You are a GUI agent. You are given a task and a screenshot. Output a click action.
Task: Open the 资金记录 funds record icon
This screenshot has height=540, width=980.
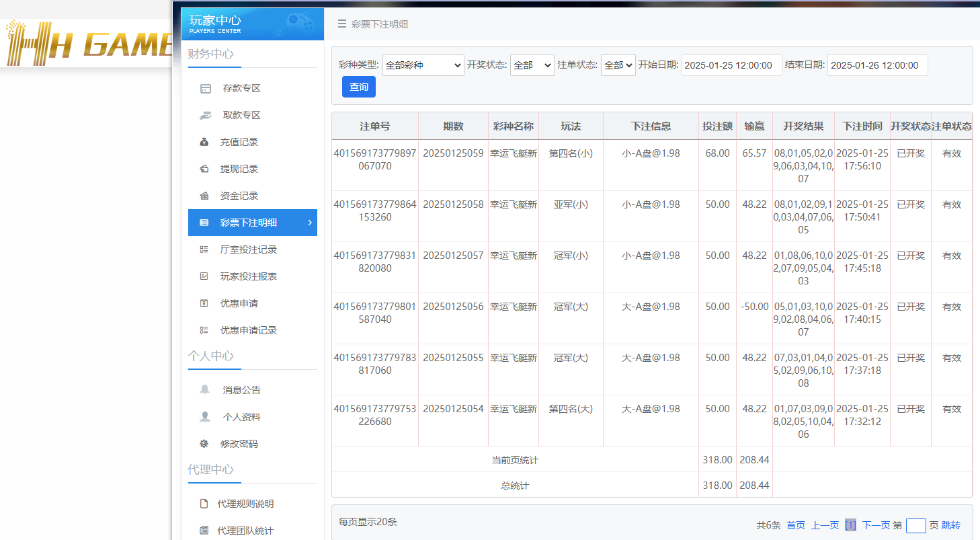pos(206,195)
